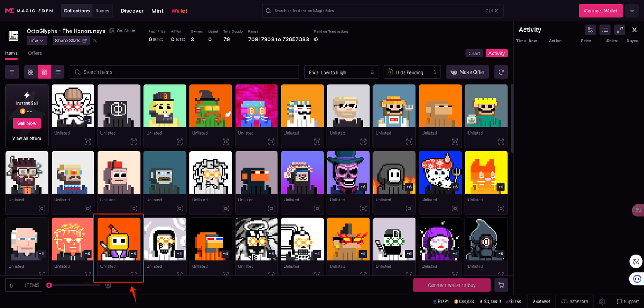Open the blue skull with top hat NFT
The height and width of the screenshot is (308, 644).
click(x=349, y=172)
